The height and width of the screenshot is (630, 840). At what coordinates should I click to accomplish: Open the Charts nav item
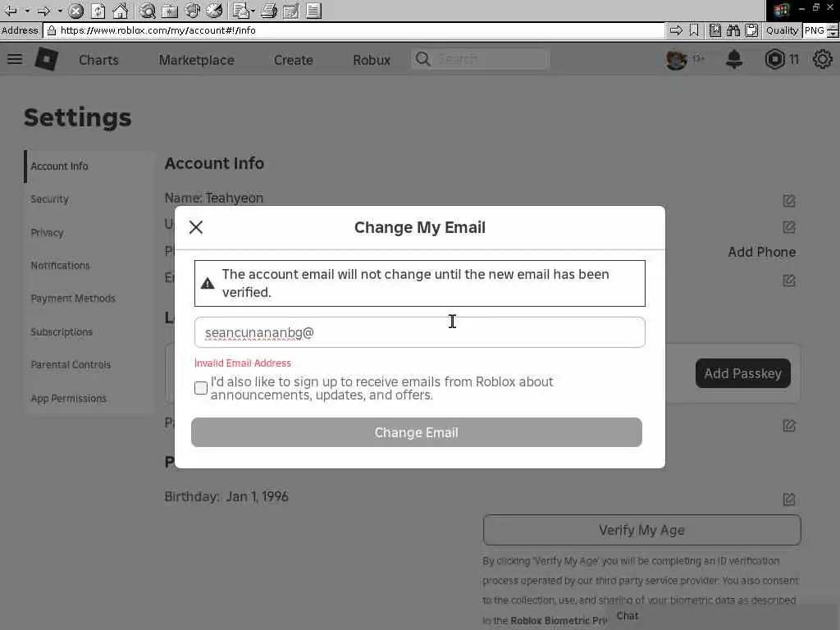coord(98,60)
